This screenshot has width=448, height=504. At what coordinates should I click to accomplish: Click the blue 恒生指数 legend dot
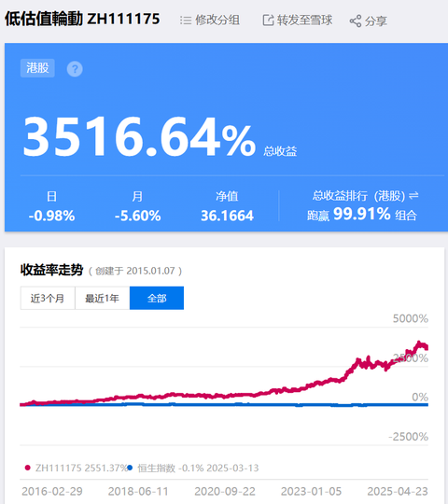[130, 468]
